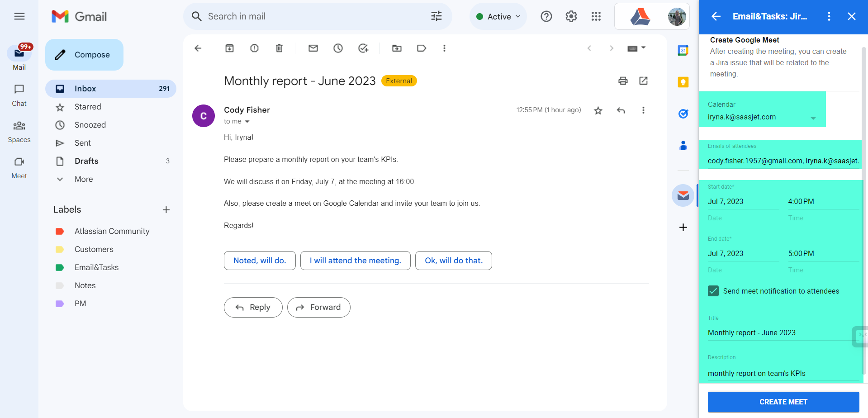The height and width of the screenshot is (418, 868).
Task: Move email to a folder
Action: click(397, 48)
